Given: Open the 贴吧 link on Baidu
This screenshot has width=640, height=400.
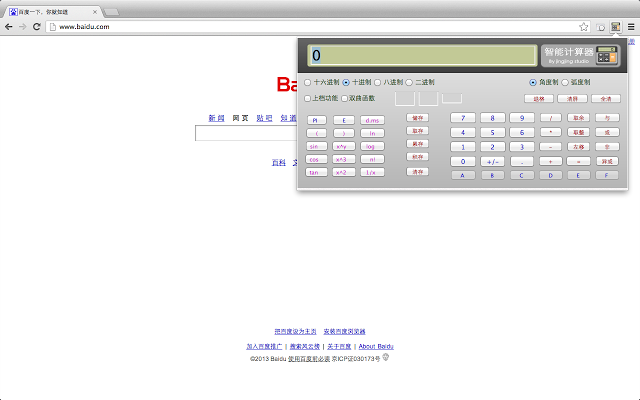Looking at the screenshot, I should (264, 118).
